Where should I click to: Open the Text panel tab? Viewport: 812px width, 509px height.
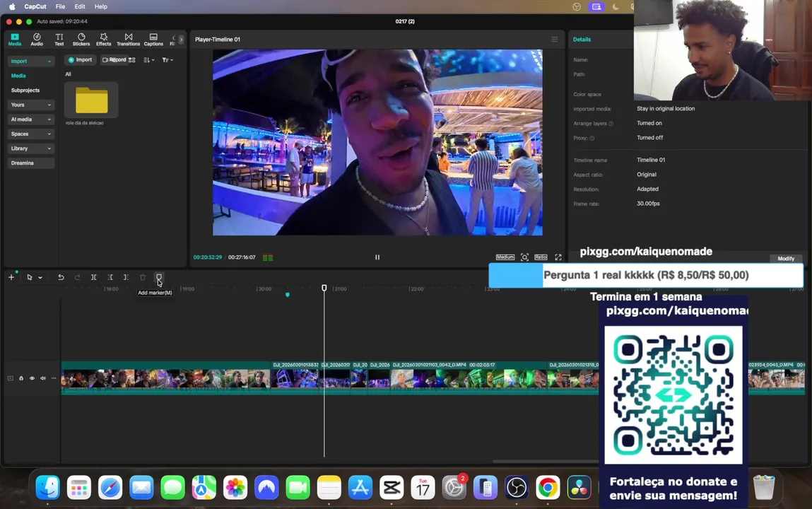59,40
